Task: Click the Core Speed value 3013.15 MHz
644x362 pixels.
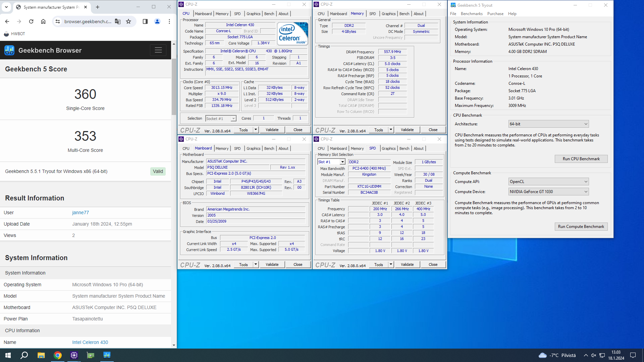Action: coord(222,88)
